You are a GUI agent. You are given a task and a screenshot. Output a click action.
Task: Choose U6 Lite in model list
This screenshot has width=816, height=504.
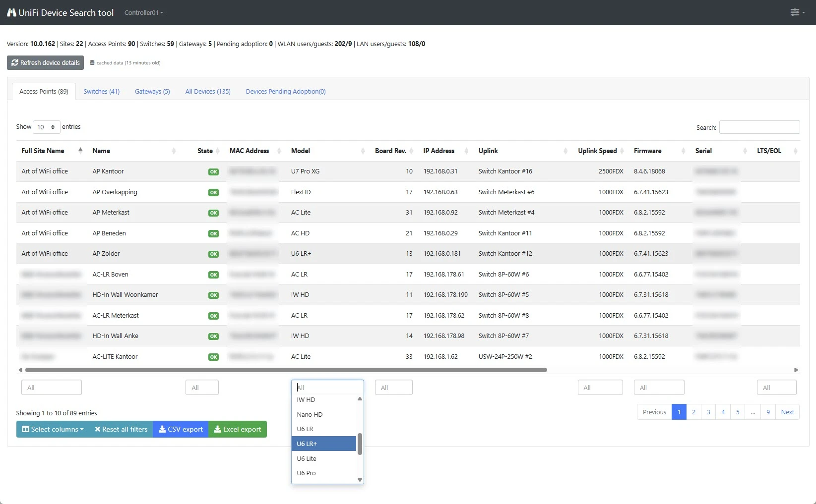tap(324, 458)
